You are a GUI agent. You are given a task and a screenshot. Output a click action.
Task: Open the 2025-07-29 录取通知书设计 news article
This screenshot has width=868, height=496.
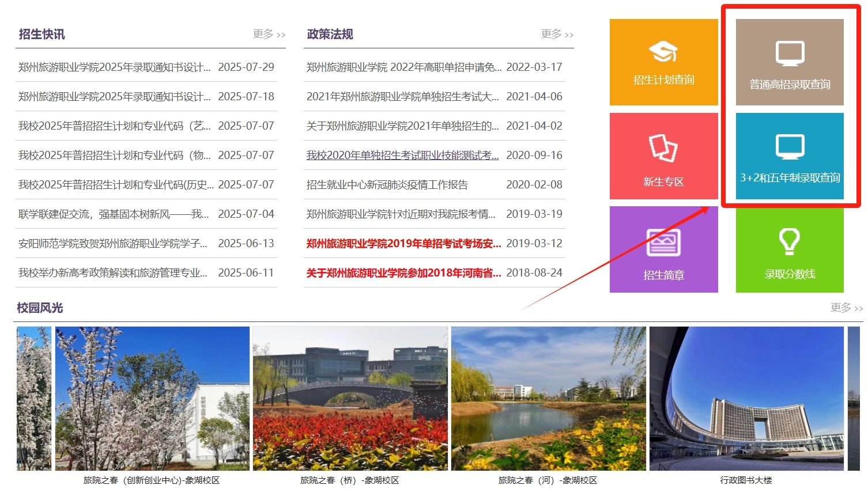114,67
